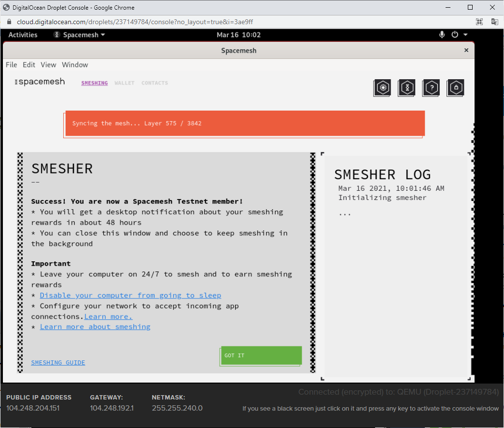Click the Chrome translate icon
This screenshot has width=504, height=428.
tap(495, 22)
